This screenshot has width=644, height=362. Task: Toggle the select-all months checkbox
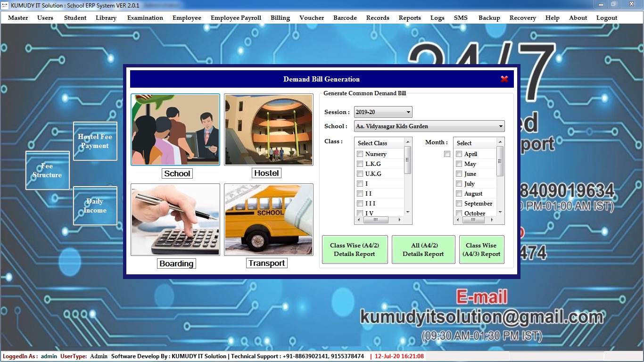click(447, 154)
